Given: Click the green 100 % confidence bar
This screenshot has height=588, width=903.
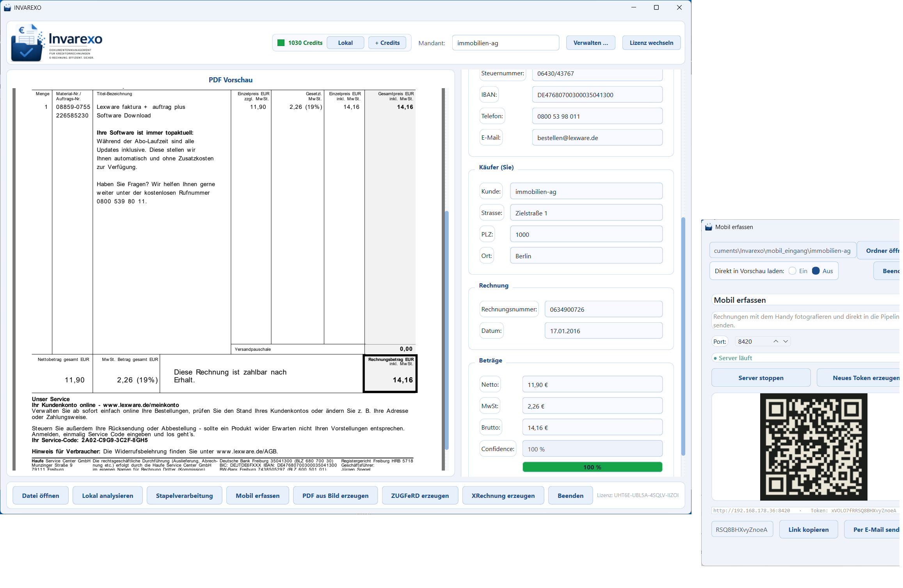Looking at the screenshot, I should (x=592, y=467).
